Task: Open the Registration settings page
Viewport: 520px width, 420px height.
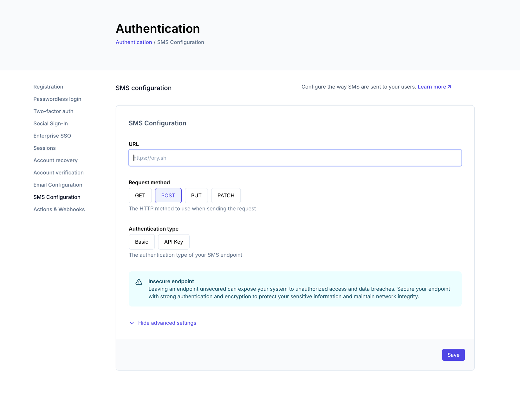Action: click(x=48, y=87)
